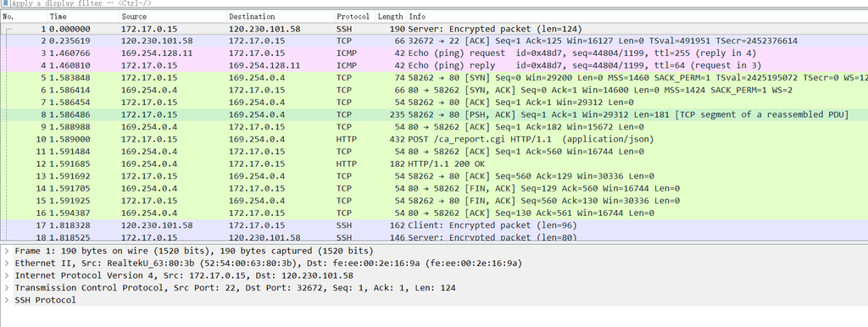
Task: Select packet 12 HTTP/1.1 200 OK
Action: [x=434, y=163]
